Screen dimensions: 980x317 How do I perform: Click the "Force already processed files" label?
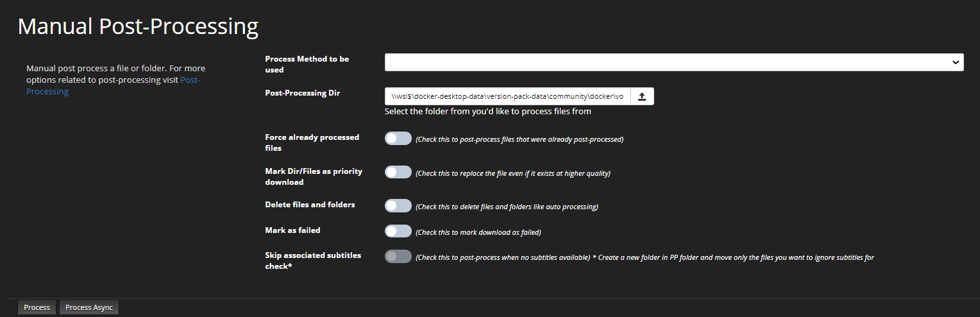(x=312, y=142)
